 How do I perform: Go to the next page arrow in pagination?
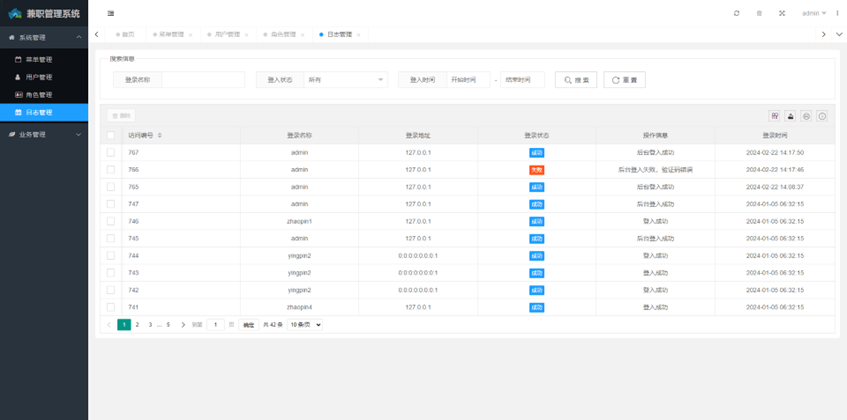tap(183, 325)
